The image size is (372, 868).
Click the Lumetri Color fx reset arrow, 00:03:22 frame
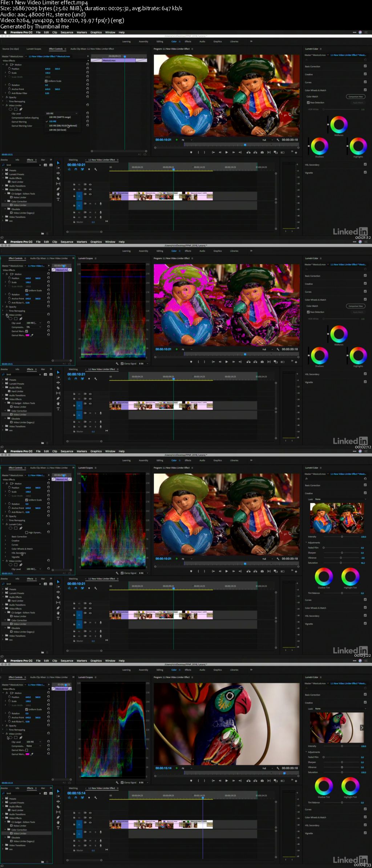pyautogui.click(x=48, y=524)
